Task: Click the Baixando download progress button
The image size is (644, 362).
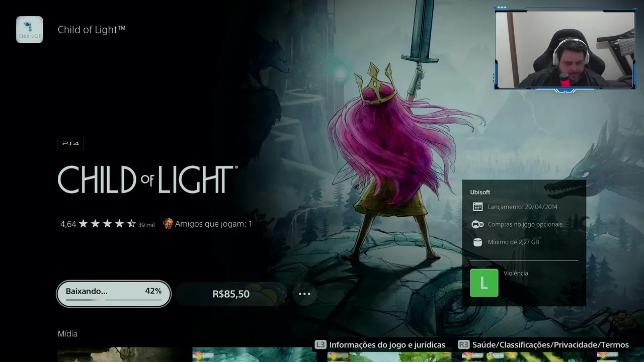Action: click(114, 294)
